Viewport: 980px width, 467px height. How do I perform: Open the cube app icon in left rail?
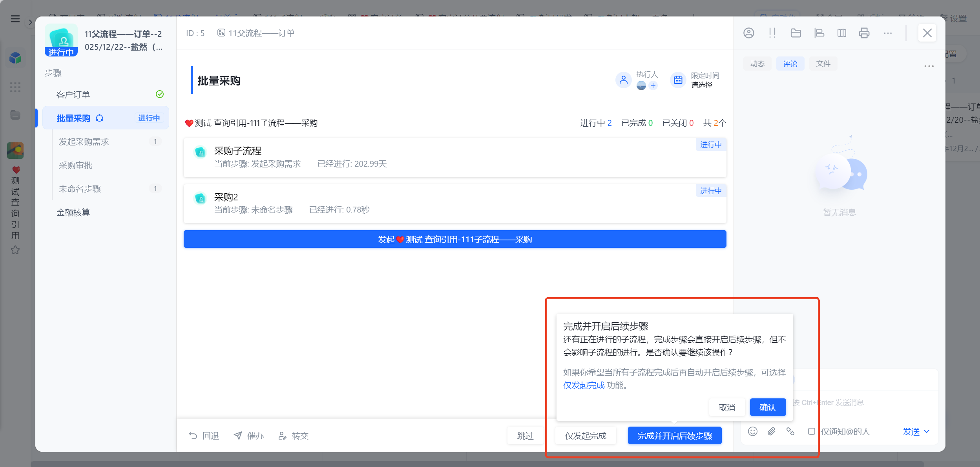[x=15, y=58]
